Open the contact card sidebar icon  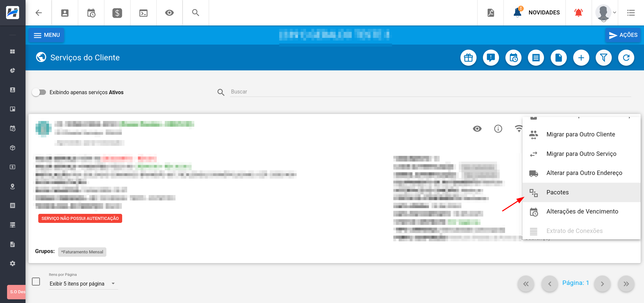point(12,90)
